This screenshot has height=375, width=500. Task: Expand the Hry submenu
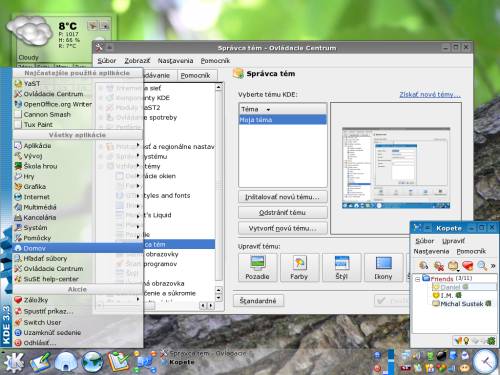(78, 176)
